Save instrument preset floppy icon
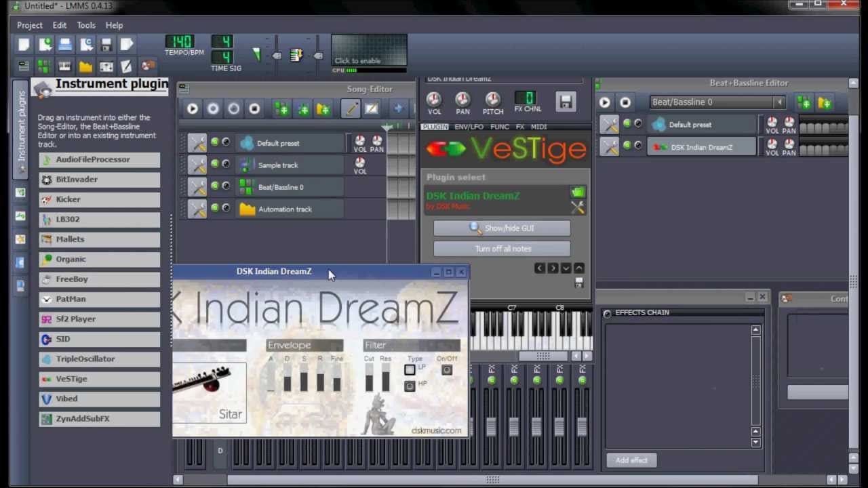The image size is (868, 488). click(566, 102)
